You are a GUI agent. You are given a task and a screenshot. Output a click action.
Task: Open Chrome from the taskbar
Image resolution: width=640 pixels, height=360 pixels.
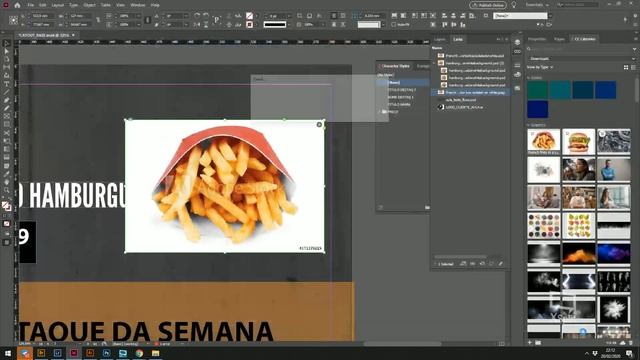click(x=139, y=353)
